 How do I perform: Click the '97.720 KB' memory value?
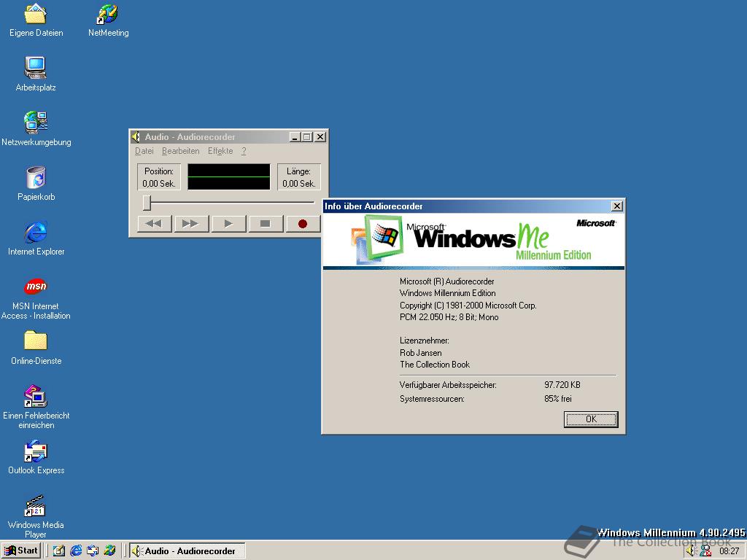coord(562,385)
